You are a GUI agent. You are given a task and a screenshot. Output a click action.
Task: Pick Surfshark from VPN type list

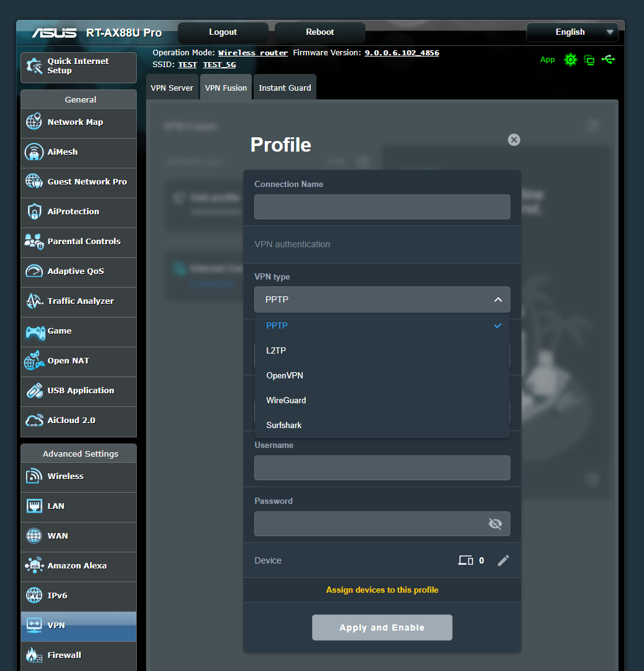click(382, 425)
